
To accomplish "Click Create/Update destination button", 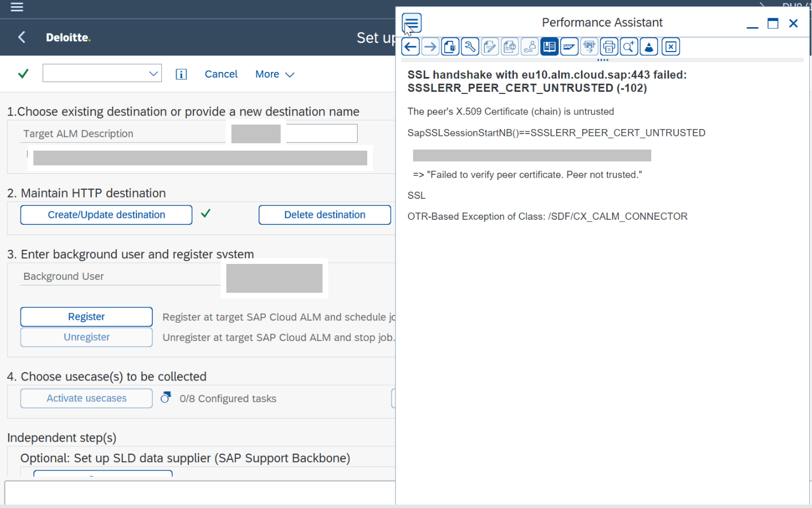I will point(106,215).
